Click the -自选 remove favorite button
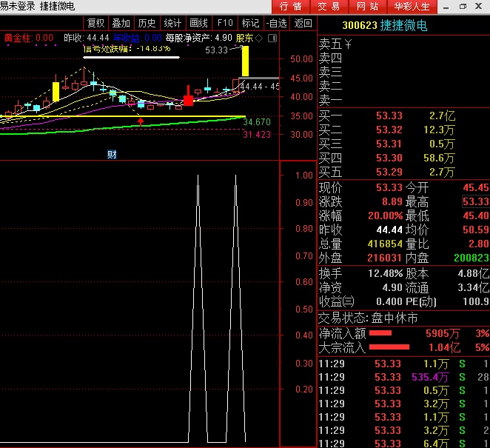This screenshot has height=448, width=490. (276, 23)
